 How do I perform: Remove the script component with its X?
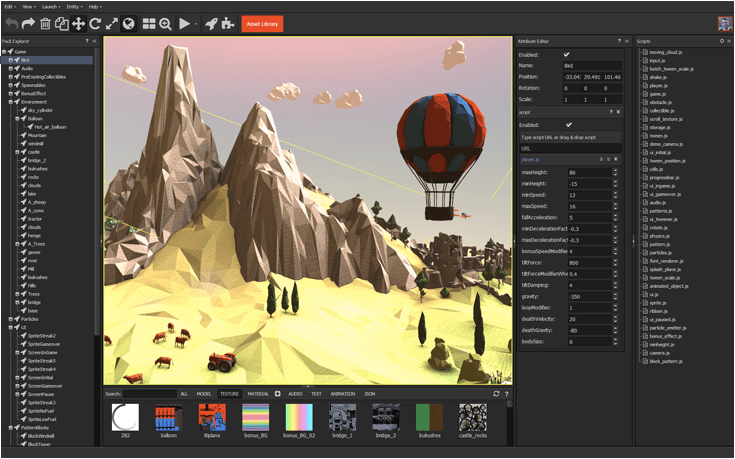click(x=618, y=112)
